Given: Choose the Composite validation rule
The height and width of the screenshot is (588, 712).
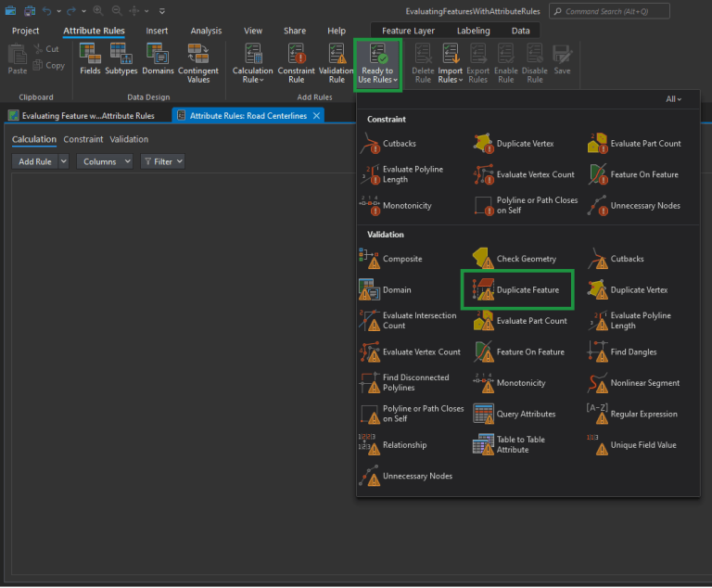Looking at the screenshot, I should pos(390,259).
